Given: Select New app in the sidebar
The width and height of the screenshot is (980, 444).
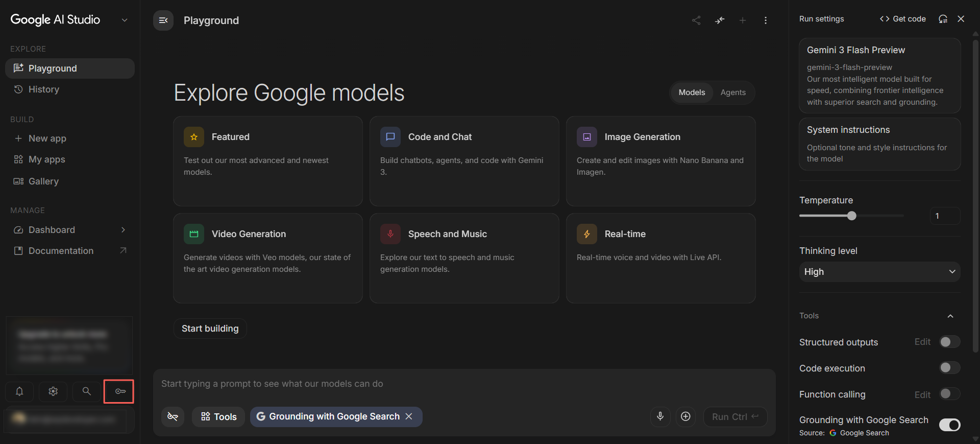Looking at the screenshot, I should click(69, 138).
